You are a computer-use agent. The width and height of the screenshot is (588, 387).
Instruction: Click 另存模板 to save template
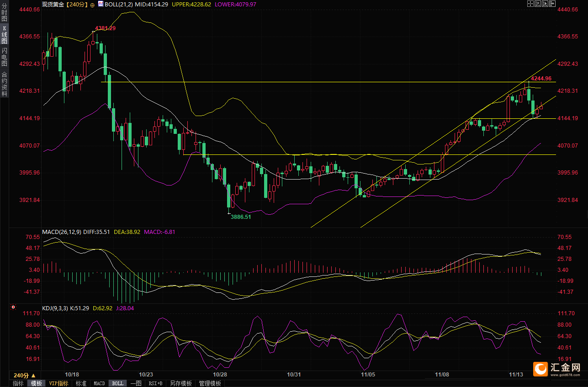pyautogui.click(x=181, y=383)
